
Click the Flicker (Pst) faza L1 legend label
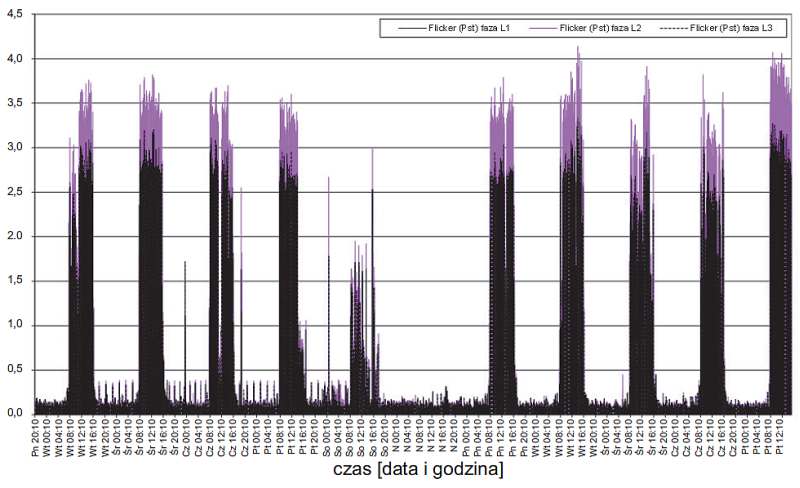[x=469, y=29]
